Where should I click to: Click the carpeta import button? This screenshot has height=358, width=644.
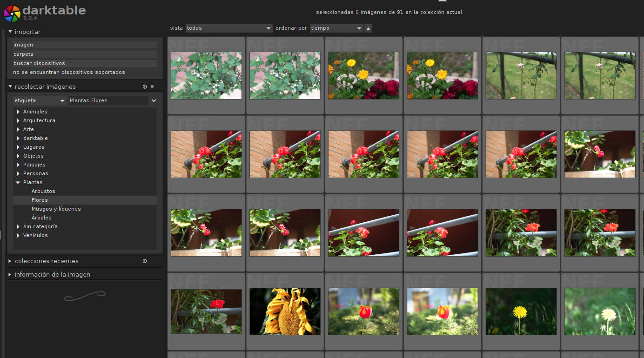coord(85,54)
